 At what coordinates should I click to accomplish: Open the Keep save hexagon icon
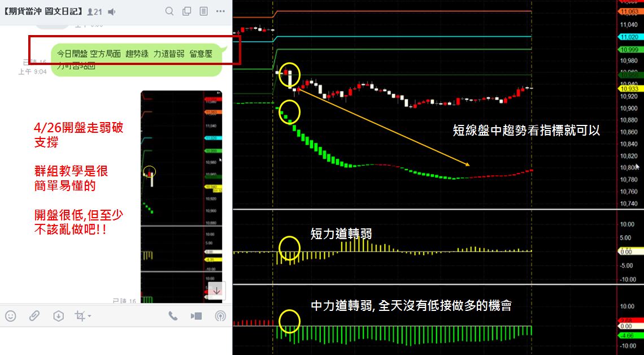[58, 316]
